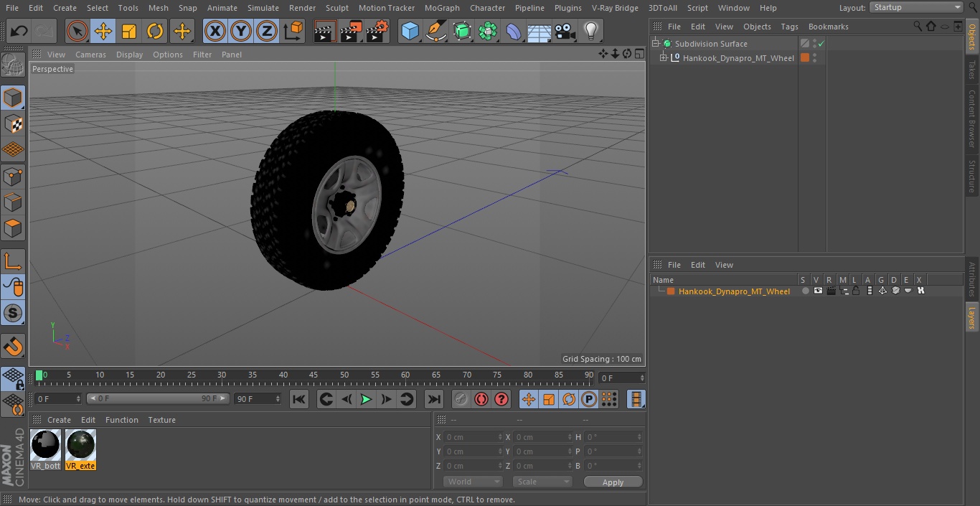Image resolution: width=980 pixels, height=506 pixels.
Task: Open the Layout dropdown showing Startup
Action: (916, 7)
